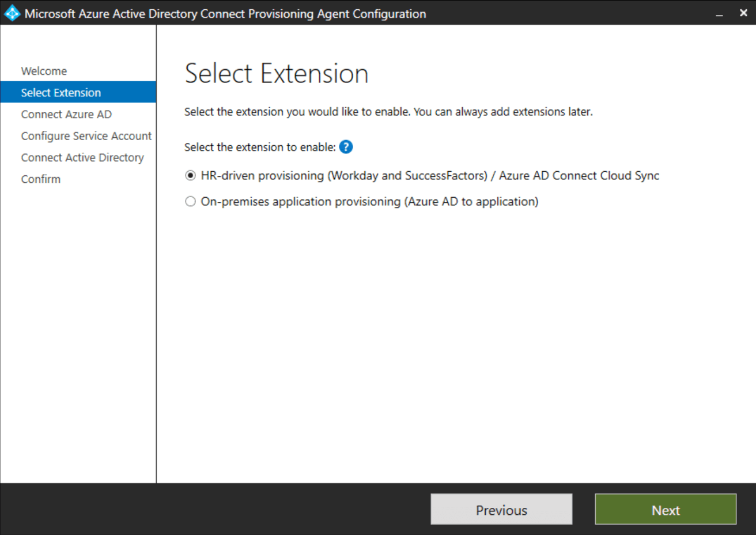This screenshot has width=756, height=535.
Task: Jump to the Connect Active Directory step
Action: (82, 157)
